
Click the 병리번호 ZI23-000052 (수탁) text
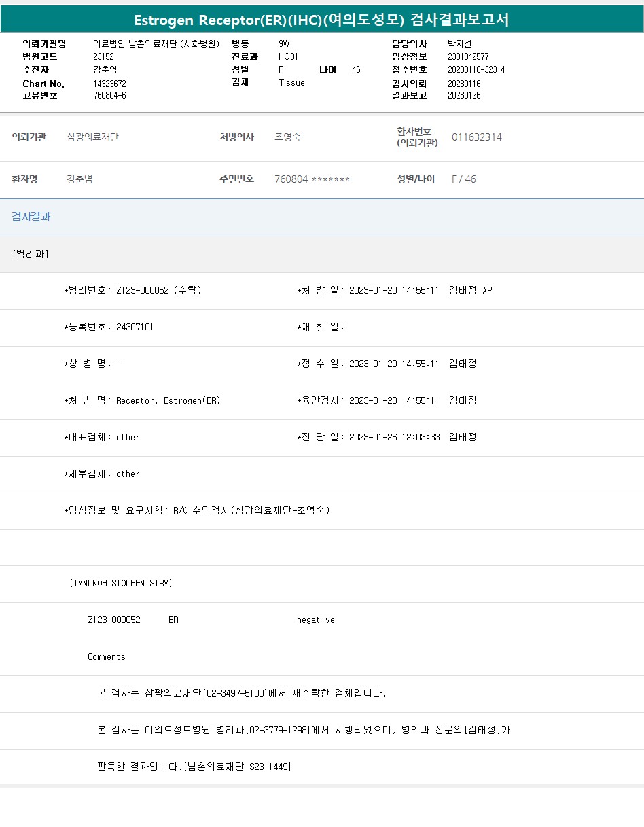(x=158, y=290)
